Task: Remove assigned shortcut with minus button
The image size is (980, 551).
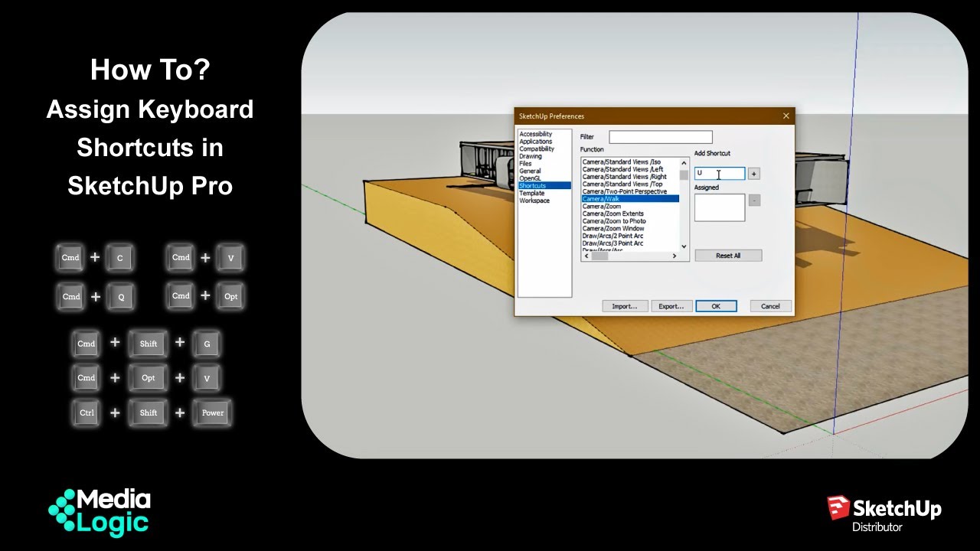Action: point(754,201)
